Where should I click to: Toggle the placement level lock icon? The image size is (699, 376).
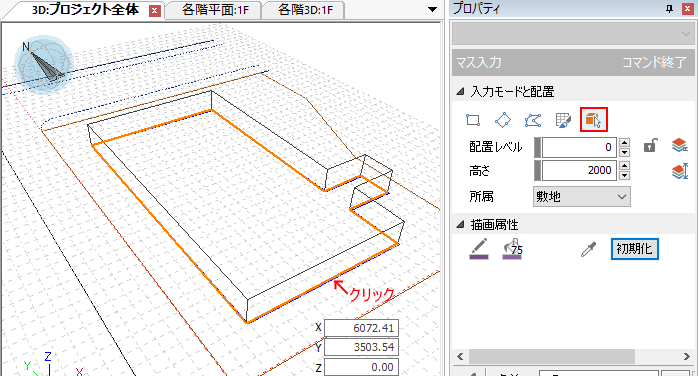pyautogui.click(x=650, y=145)
